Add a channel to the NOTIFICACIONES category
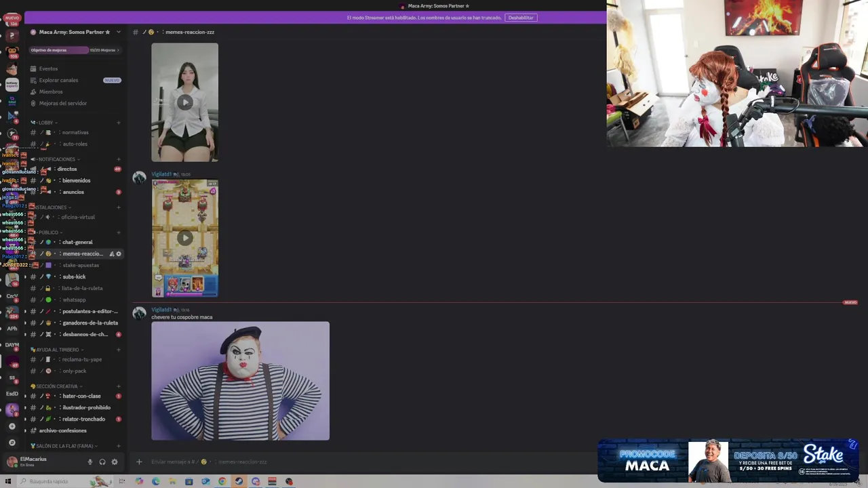This screenshot has height=488, width=868. (119, 159)
